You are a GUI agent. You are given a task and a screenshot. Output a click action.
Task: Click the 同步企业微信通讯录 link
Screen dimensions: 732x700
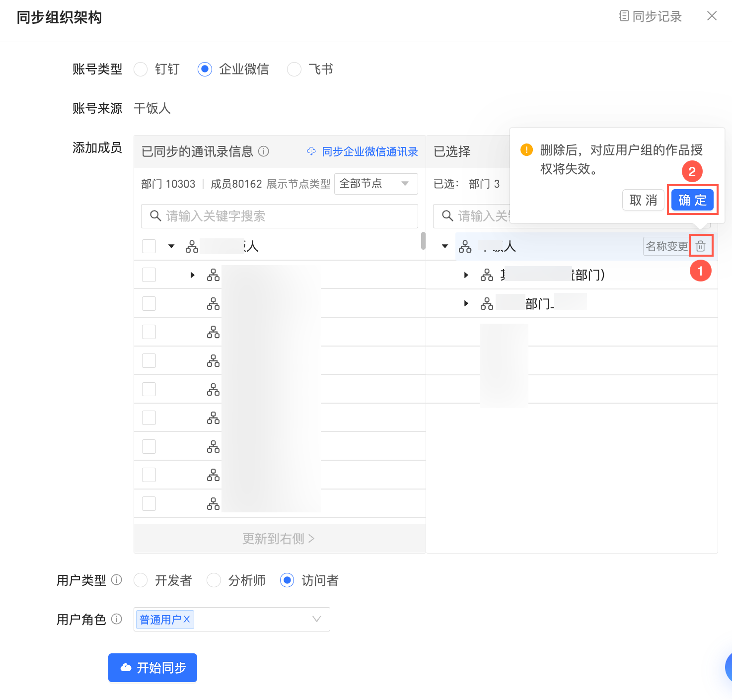363,151
